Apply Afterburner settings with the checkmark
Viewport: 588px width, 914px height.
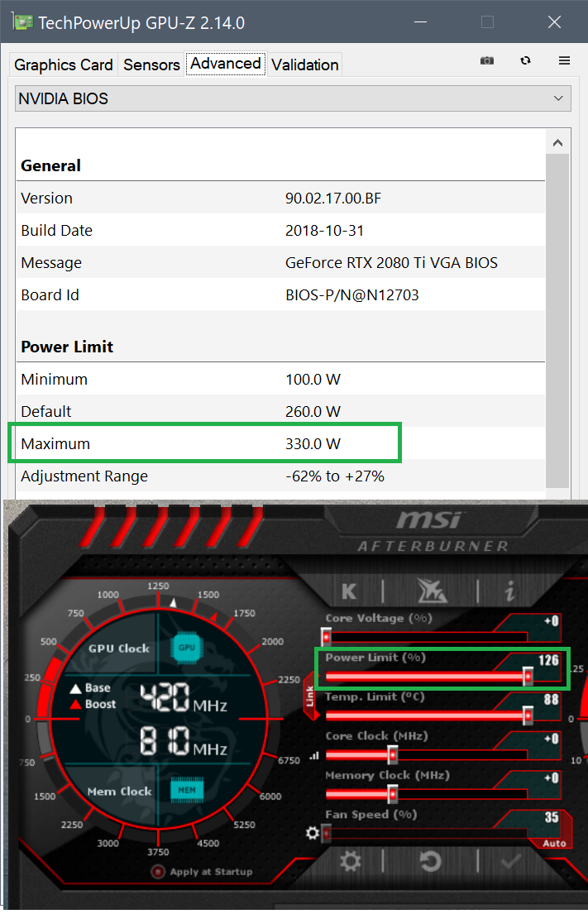(510, 861)
